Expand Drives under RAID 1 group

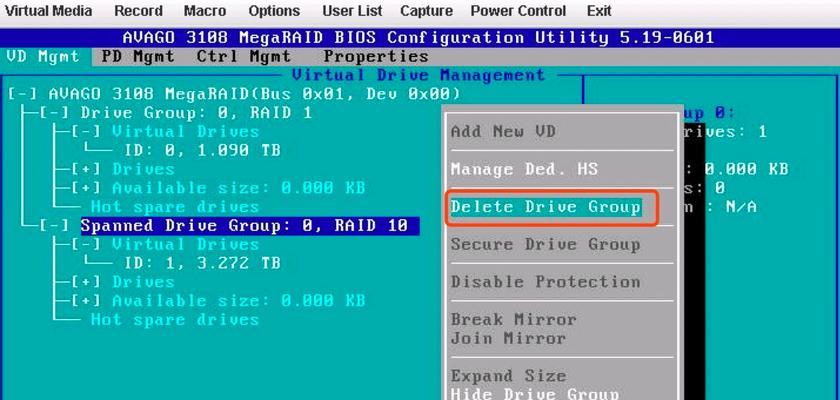86,169
